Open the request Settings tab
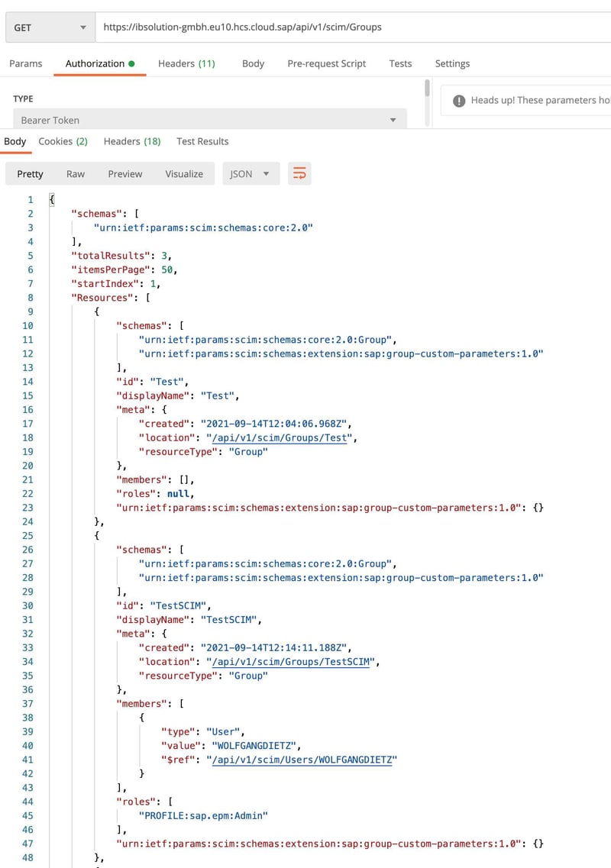611x868 pixels. click(x=452, y=63)
